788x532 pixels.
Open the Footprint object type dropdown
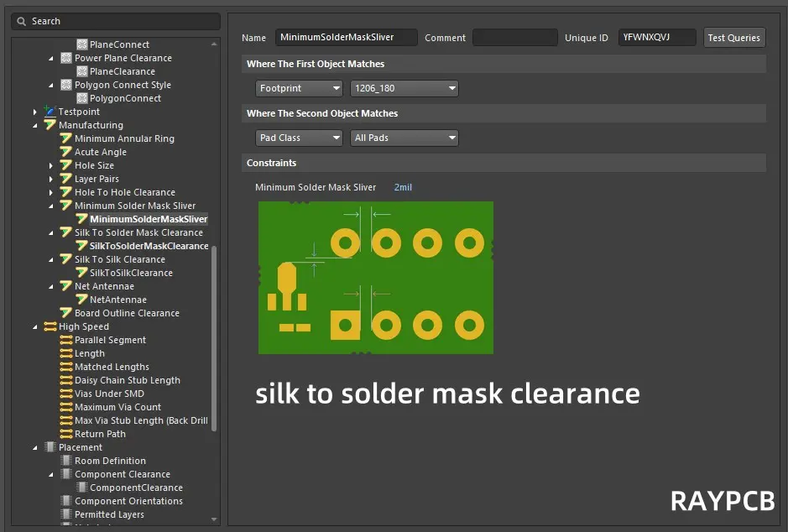tap(299, 88)
